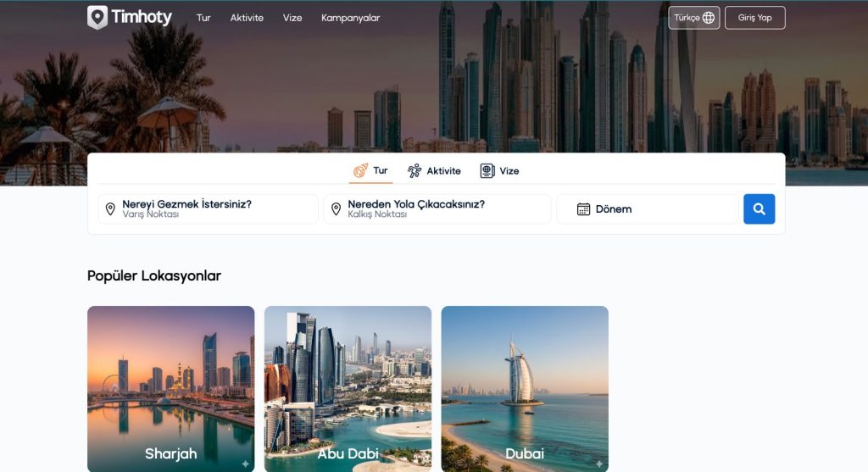
Task: Click the pin icon in the Kalkış Noktası field
Action: (336, 208)
